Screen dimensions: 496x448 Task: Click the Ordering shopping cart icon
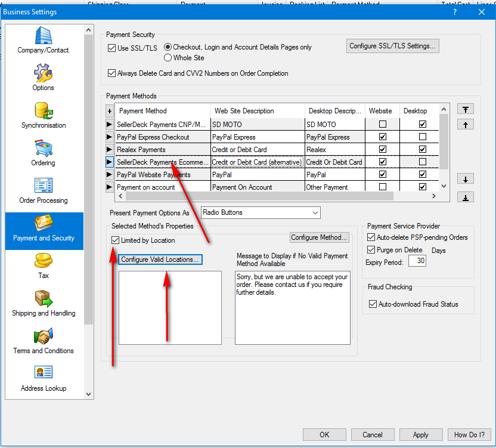pos(44,149)
